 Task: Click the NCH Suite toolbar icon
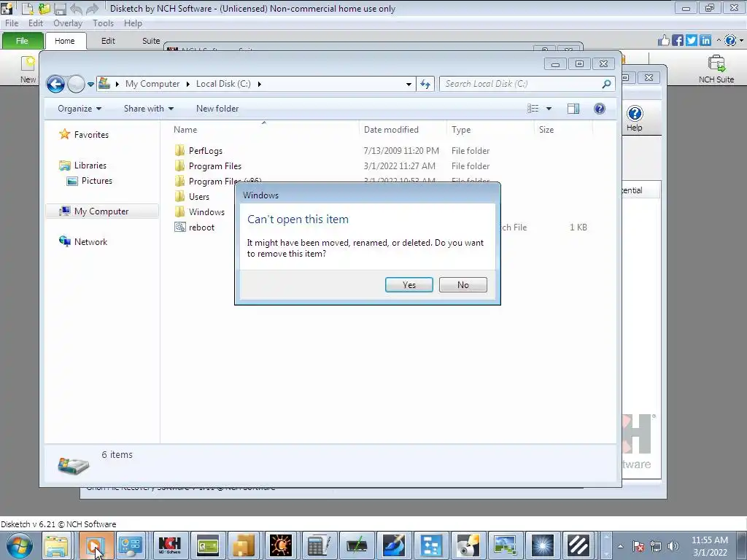[716, 69]
